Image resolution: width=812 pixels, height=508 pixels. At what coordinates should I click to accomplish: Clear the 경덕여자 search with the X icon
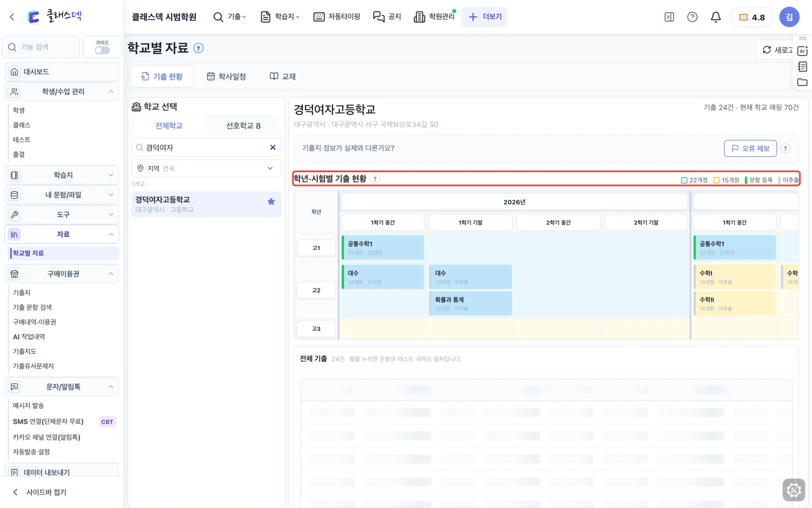pos(273,147)
